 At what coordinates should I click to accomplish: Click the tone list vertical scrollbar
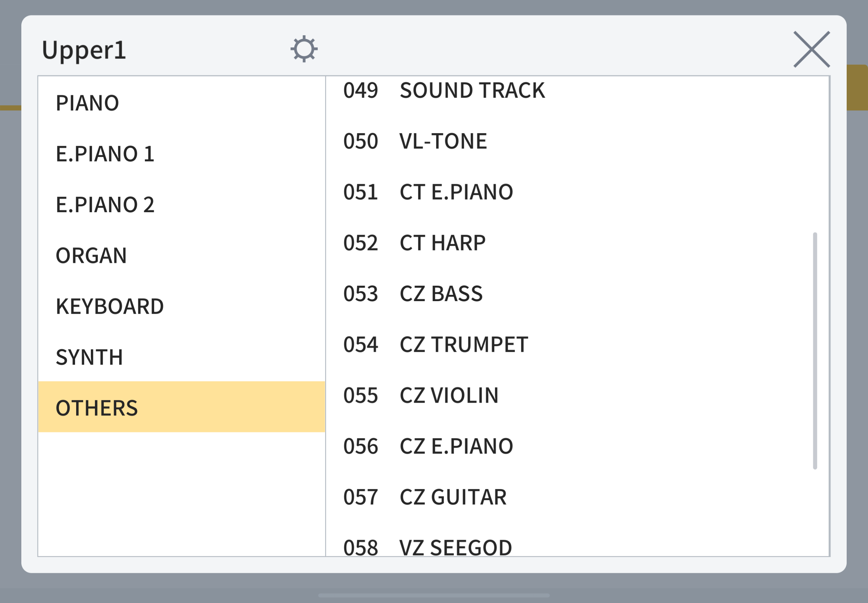click(815, 351)
